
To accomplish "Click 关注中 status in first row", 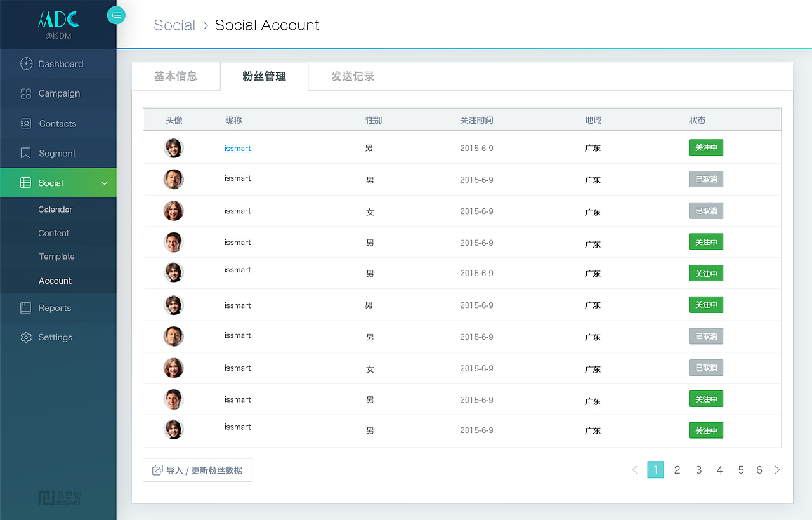I will point(706,147).
